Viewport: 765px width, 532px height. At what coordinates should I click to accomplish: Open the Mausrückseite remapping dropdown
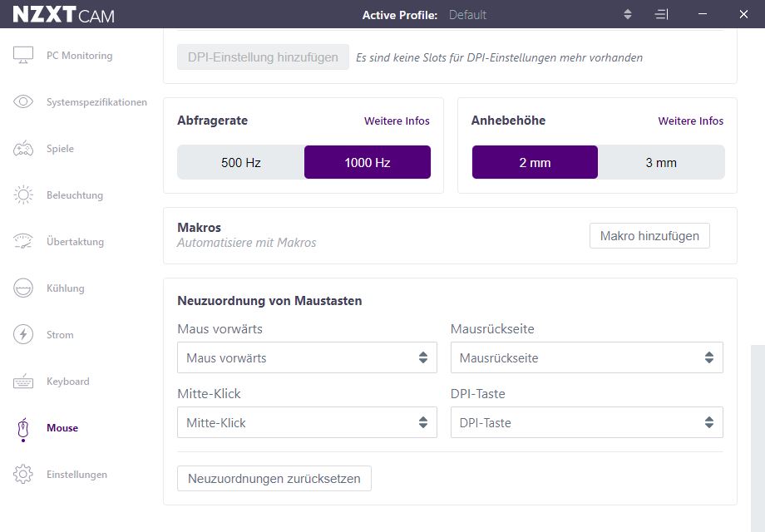[x=586, y=358]
